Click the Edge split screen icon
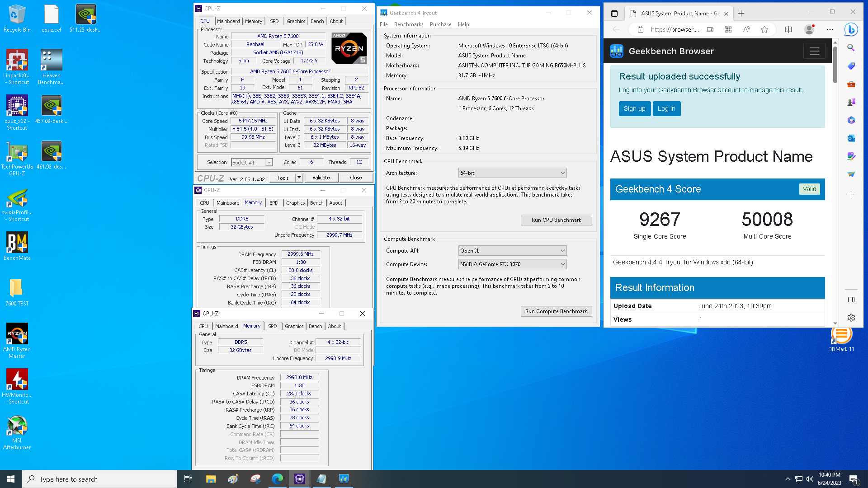Viewport: 868px width, 488px height. [x=788, y=29]
